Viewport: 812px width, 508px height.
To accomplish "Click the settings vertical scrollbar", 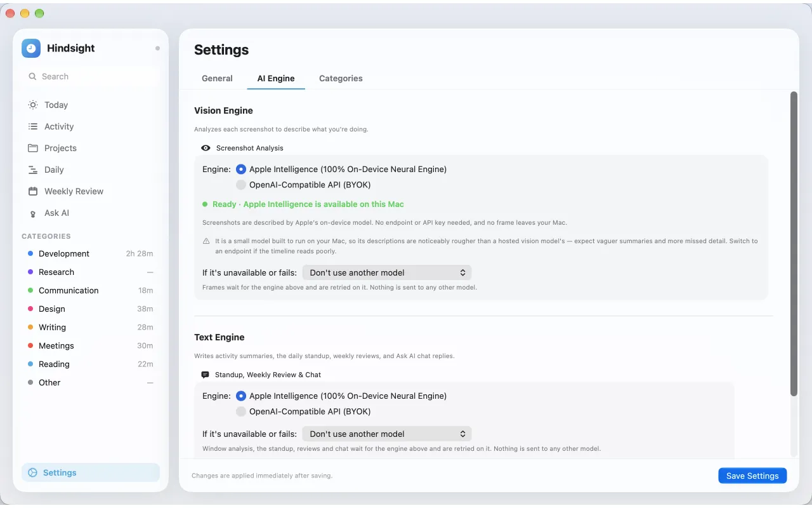I will [794, 244].
